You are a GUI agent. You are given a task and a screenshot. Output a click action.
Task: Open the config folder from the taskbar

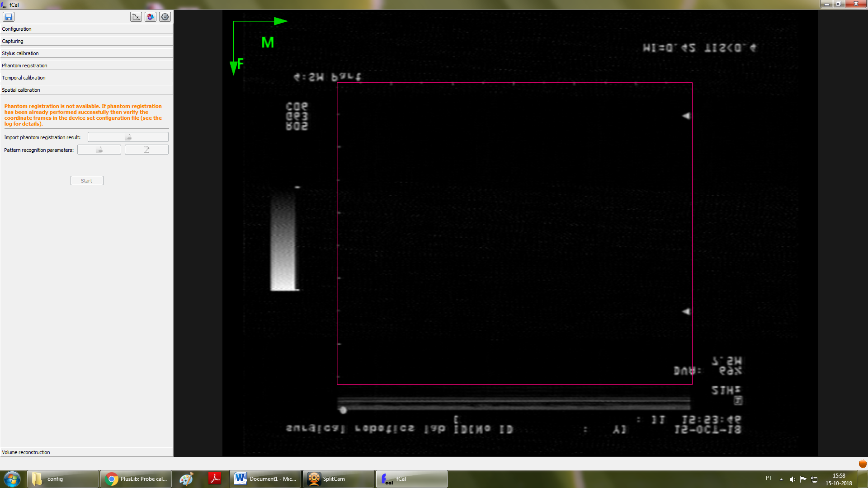62,479
